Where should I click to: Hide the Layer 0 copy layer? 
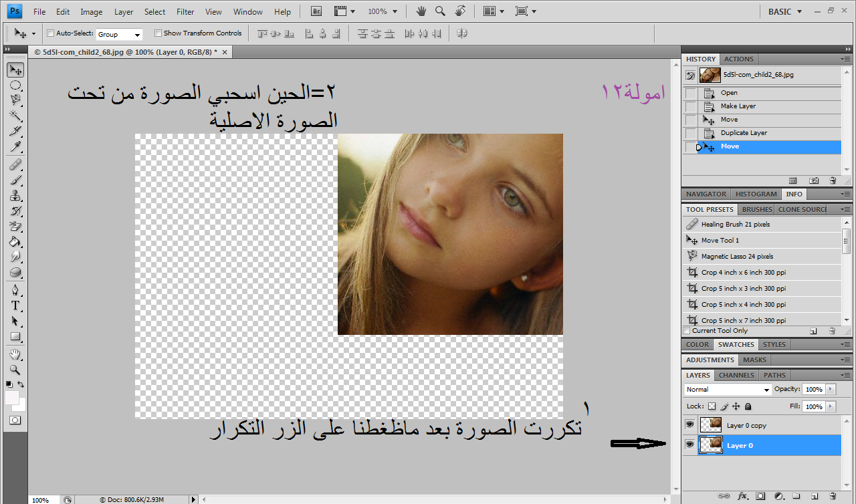coord(689,425)
